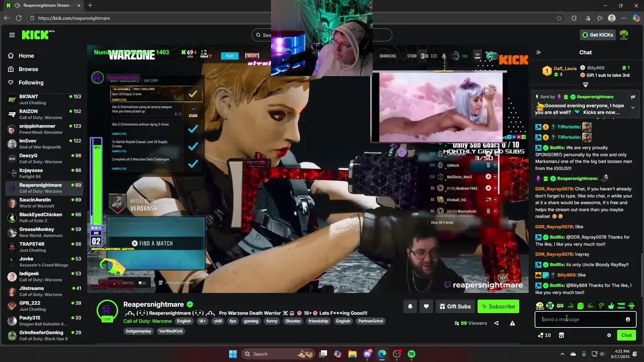
Task: Select SaucinAwstin in following list
Action: point(44,203)
